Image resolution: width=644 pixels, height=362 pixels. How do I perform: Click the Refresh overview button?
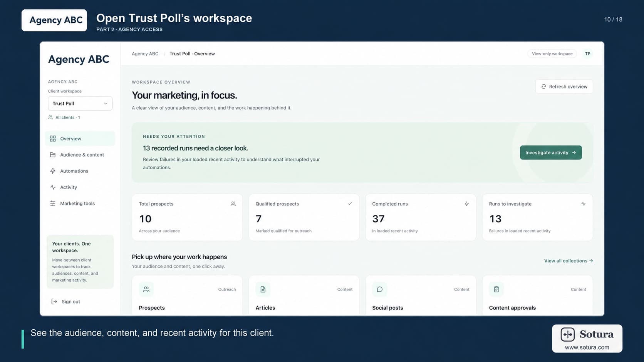(564, 87)
